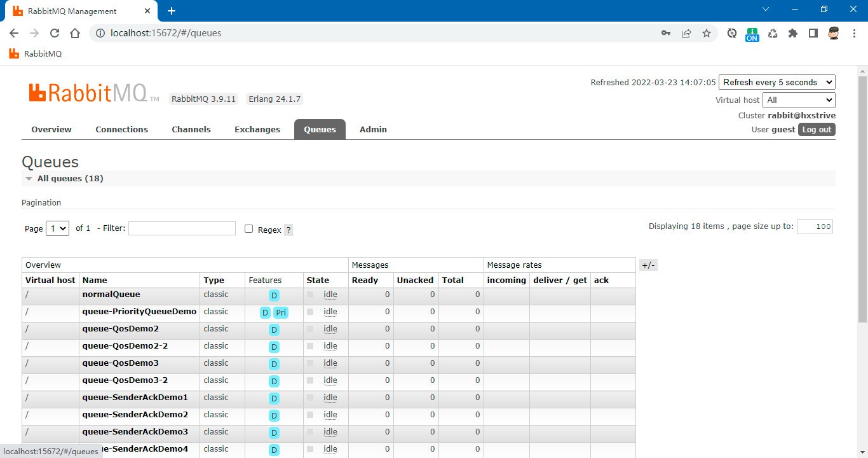Open the queue-QosDemo2 link
The width and height of the screenshot is (868, 458).
(120, 329)
